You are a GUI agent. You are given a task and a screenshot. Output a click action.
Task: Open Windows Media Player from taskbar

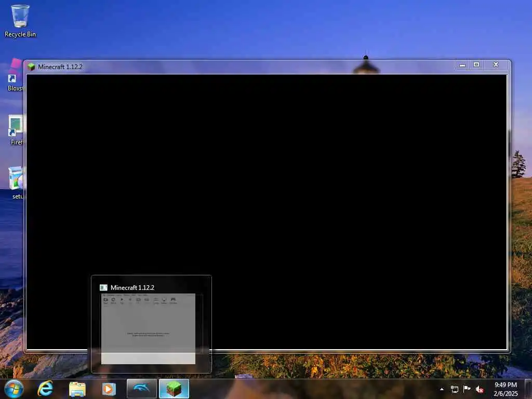click(x=109, y=389)
